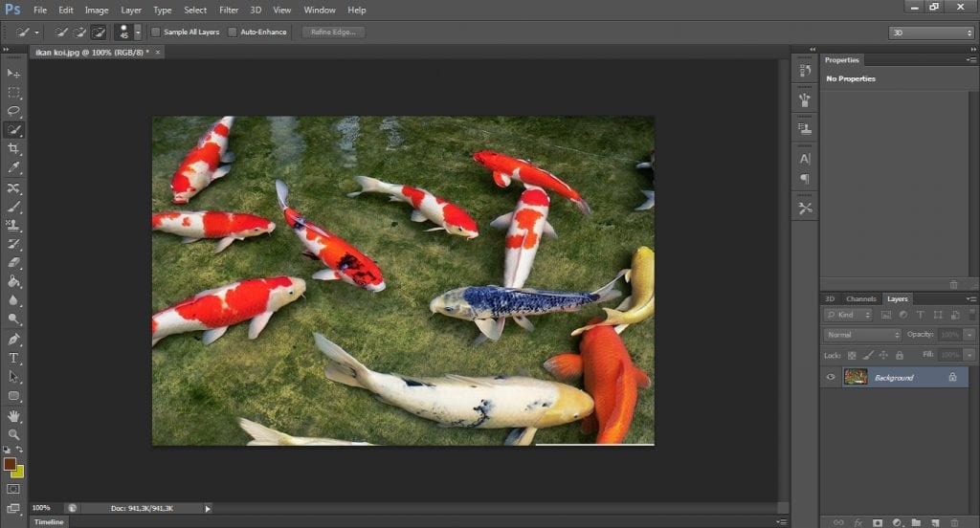Click the Refine Edge button
The width and height of the screenshot is (980, 528).
[333, 33]
